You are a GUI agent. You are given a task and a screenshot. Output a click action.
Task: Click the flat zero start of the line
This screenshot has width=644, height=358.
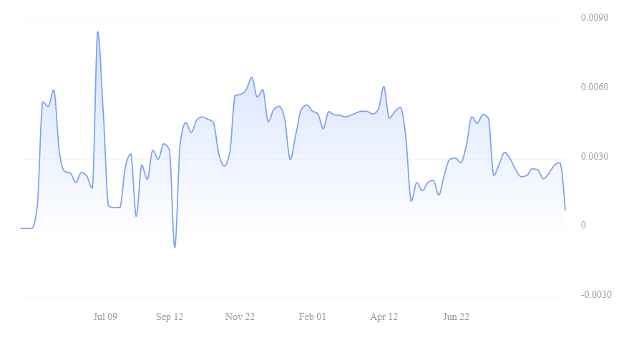pos(26,228)
